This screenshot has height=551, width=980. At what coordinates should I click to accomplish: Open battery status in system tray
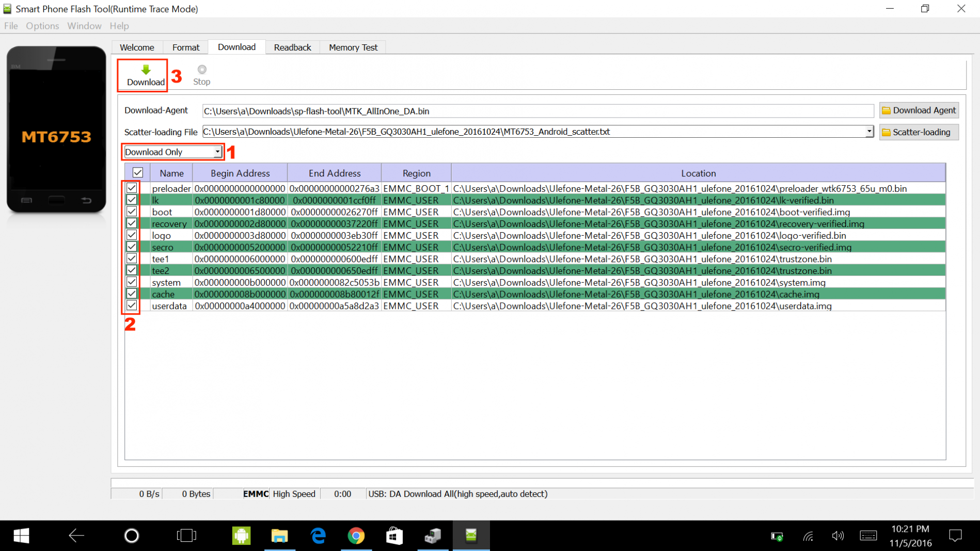777,537
